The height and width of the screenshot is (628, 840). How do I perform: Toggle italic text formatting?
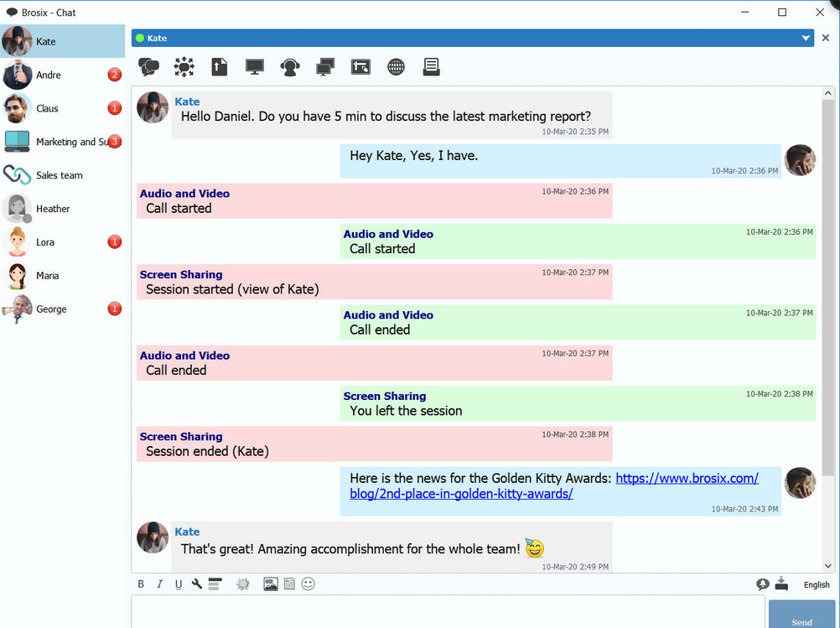[x=159, y=584]
